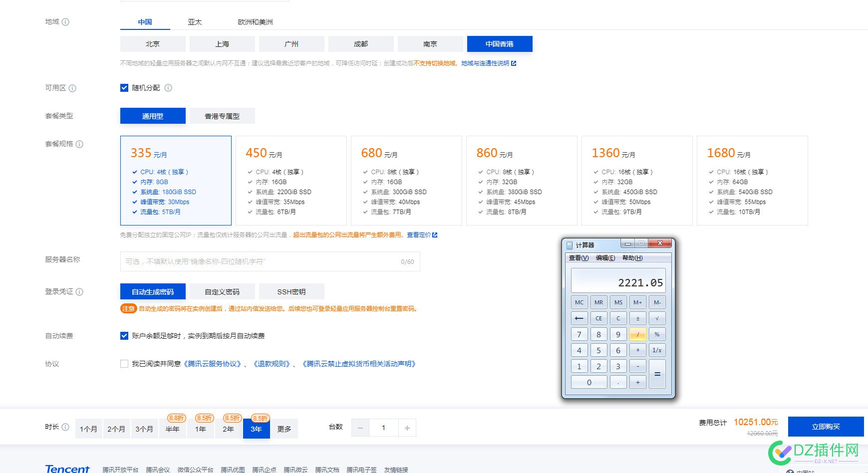Choose the 450元/月 package card
This screenshot has height=473, width=868.
click(291, 181)
